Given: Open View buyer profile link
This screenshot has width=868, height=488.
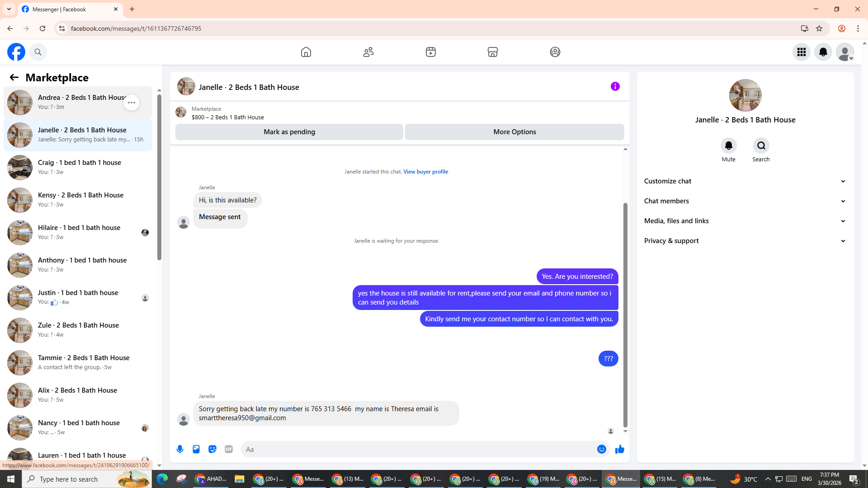Looking at the screenshot, I should click(x=425, y=172).
